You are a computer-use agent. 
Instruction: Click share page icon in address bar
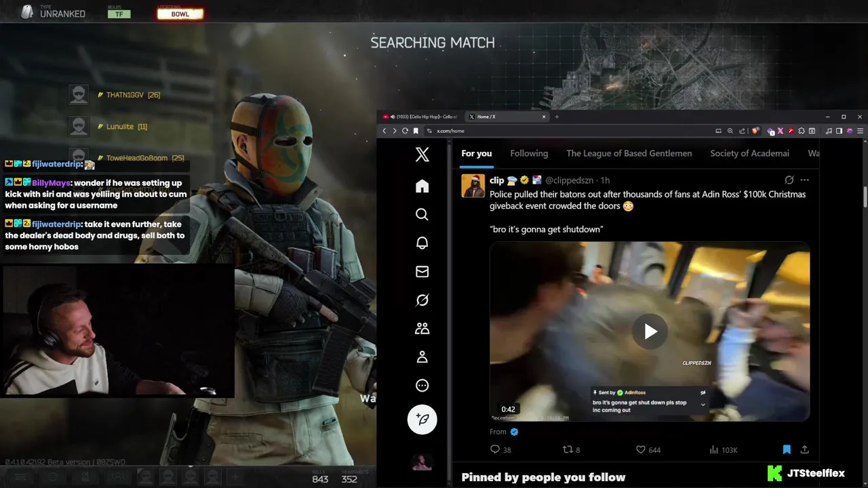tap(742, 131)
